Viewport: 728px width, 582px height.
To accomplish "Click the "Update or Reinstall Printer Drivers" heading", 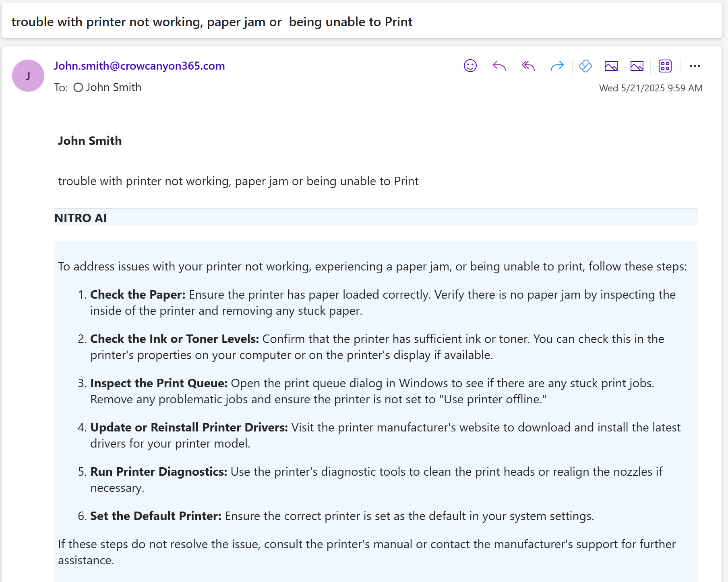I will point(189,427).
